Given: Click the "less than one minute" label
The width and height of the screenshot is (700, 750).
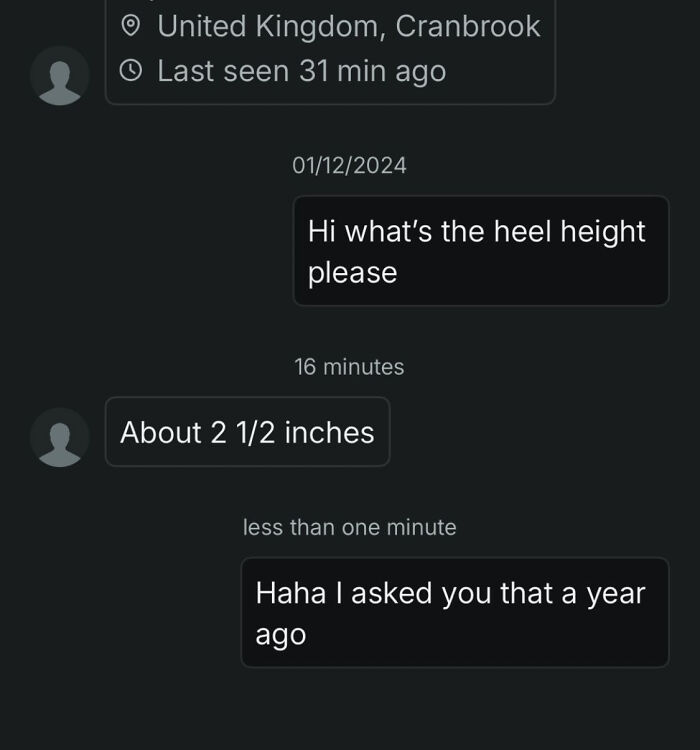Looking at the screenshot, I should tap(349, 527).
